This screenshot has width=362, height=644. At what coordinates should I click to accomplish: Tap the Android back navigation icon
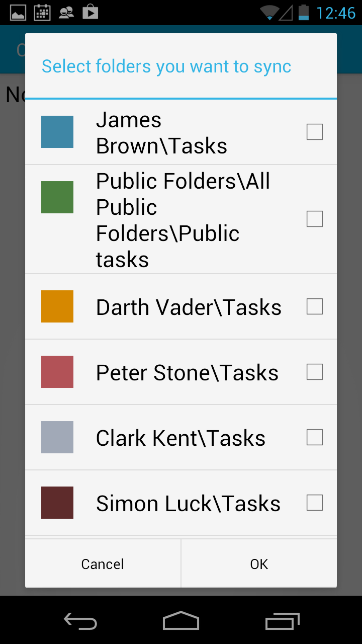(x=80, y=621)
